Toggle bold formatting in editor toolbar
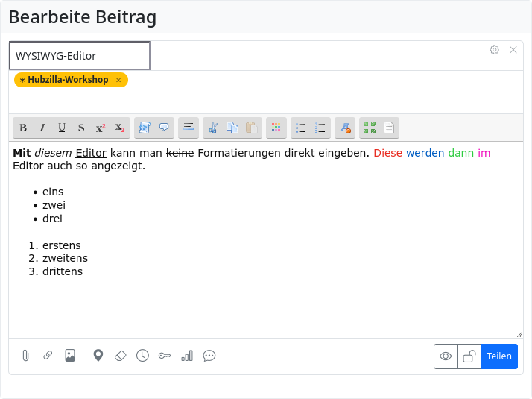 (x=23, y=128)
